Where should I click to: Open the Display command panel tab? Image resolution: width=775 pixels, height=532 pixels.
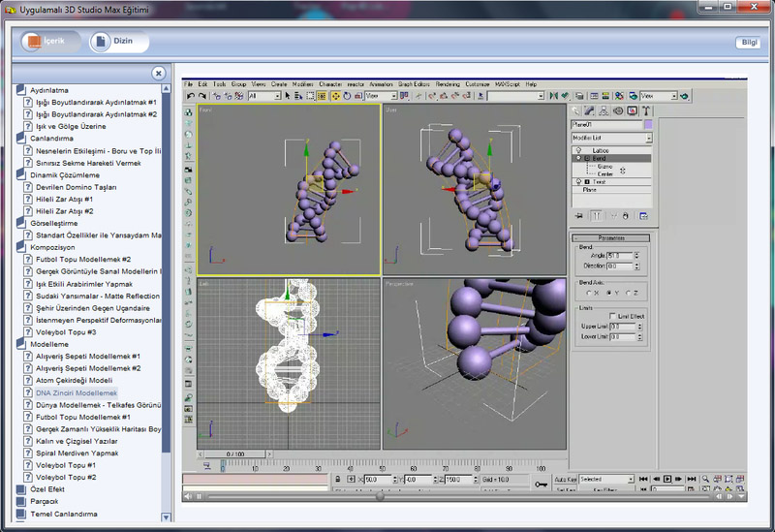[632, 110]
